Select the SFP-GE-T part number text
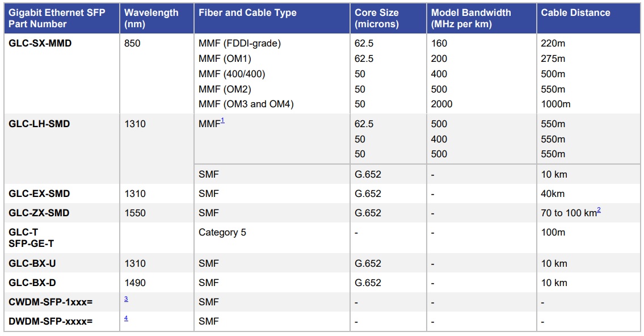 [35, 243]
